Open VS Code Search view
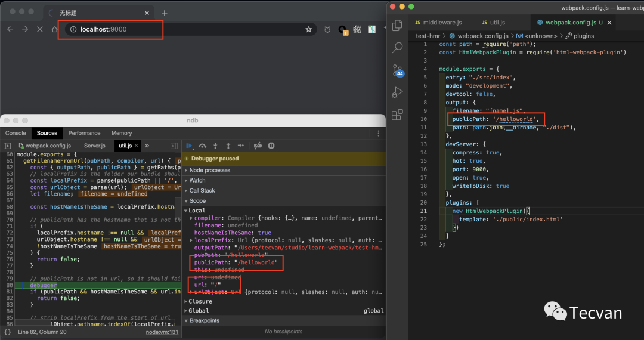The width and height of the screenshot is (644, 340). 398,48
